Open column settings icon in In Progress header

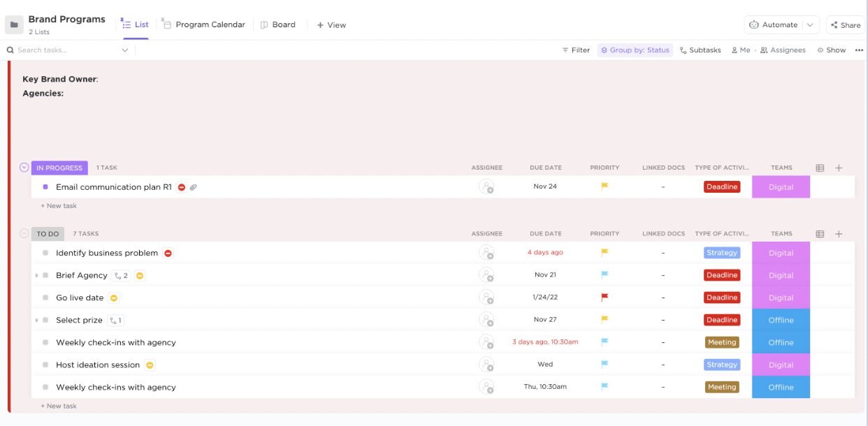pyautogui.click(x=820, y=168)
